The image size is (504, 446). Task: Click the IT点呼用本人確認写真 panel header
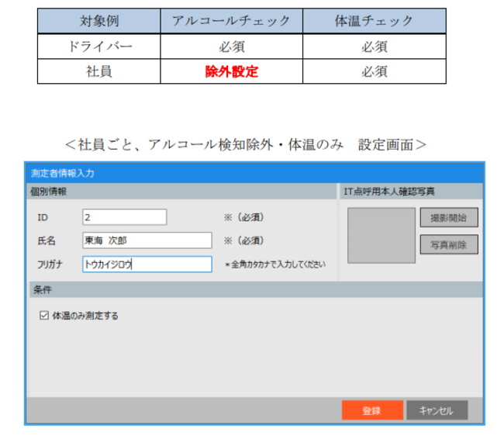pos(411,191)
